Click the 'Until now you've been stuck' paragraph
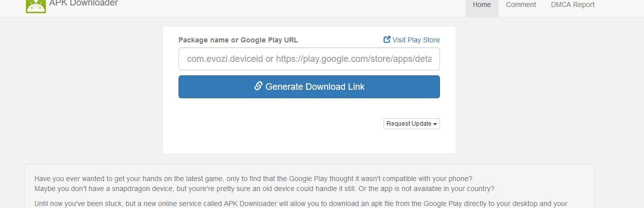Image resolution: width=644 pixels, height=208 pixels. coord(300,204)
